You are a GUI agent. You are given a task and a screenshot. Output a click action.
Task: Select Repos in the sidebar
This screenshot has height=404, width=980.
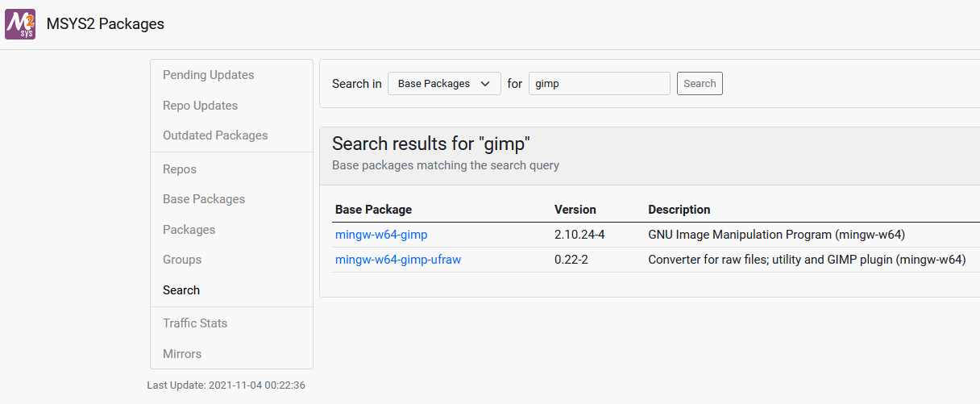click(x=180, y=169)
